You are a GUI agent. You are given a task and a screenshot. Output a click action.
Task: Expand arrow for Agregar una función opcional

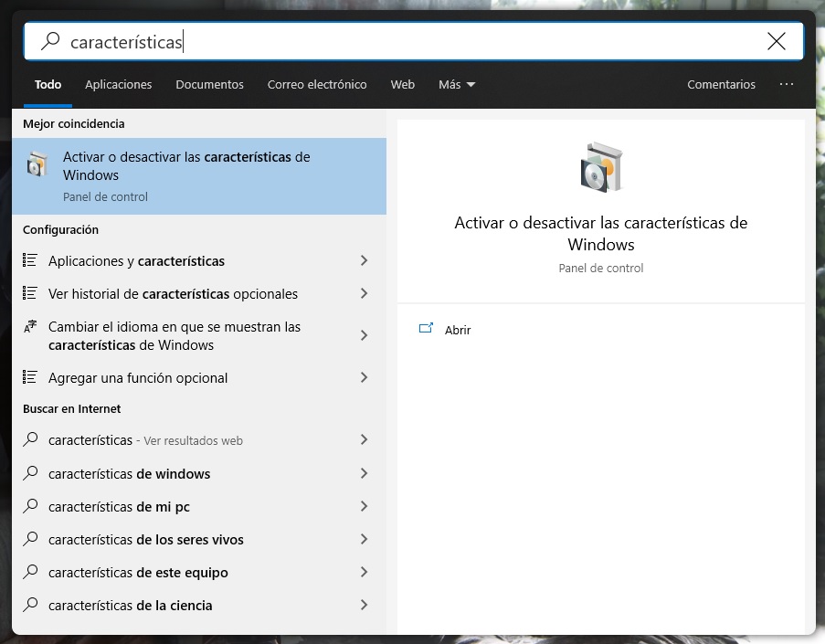click(364, 377)
